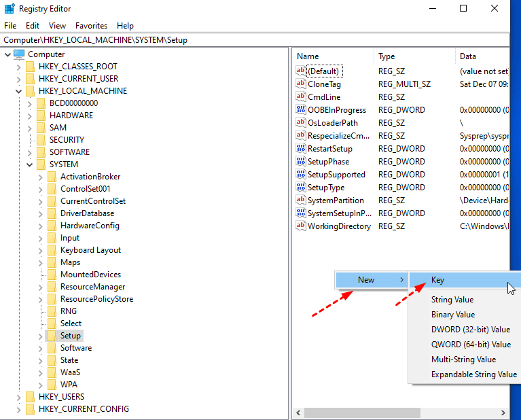Click the Computer icon in the tree
521x420 pixels.
(x=19, y=54)
